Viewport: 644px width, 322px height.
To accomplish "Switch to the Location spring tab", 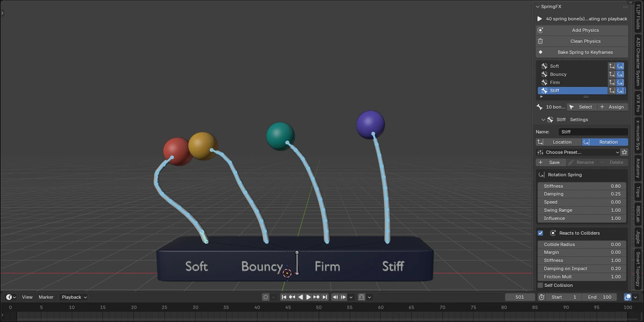I will coord(559,142).
